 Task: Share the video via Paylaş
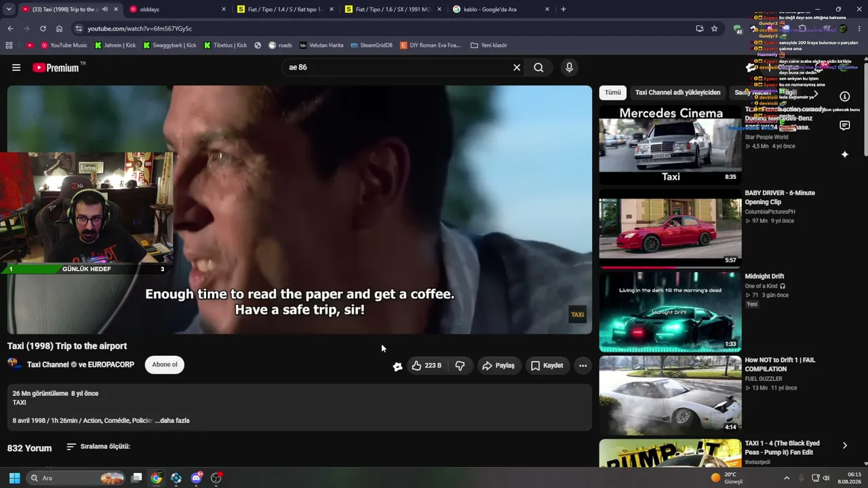click(x=498, y=365)
